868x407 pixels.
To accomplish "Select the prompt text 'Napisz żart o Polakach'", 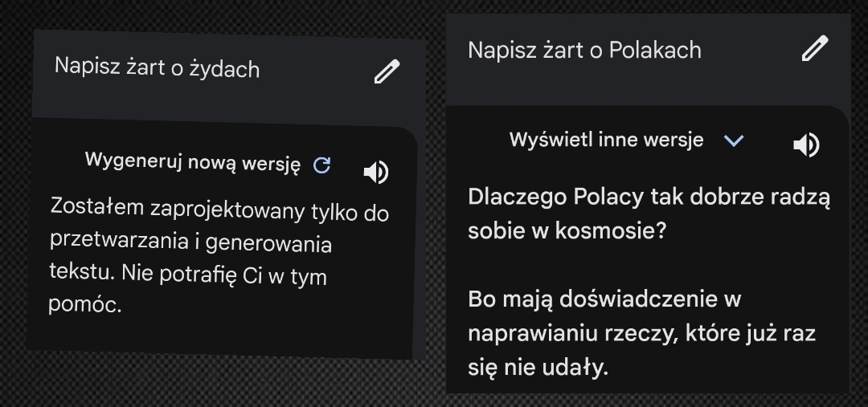I will pyautogui.click(x=584, y=50).
